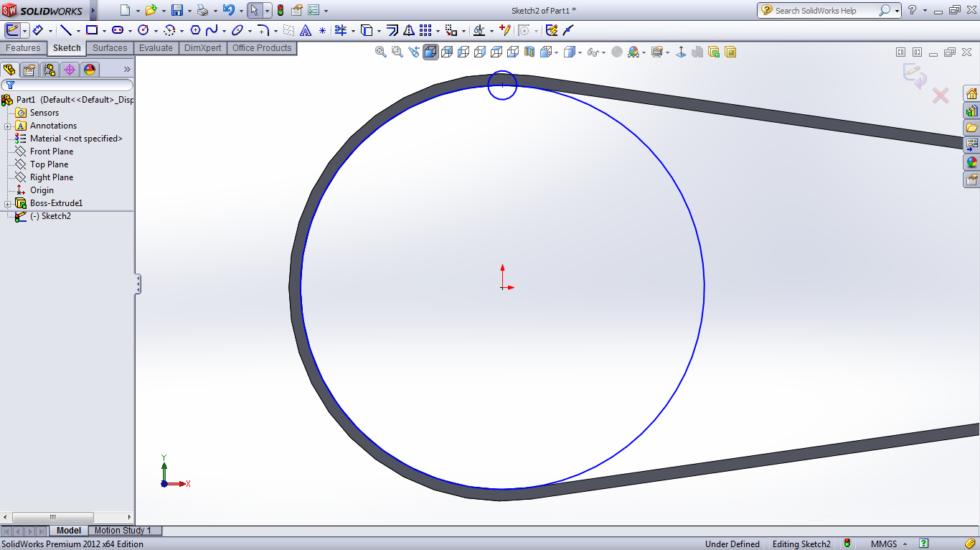This screenshot has width=980, height=550.
Task: Toggle Shaded With Edges display style
Action: (x=430, y=52)
